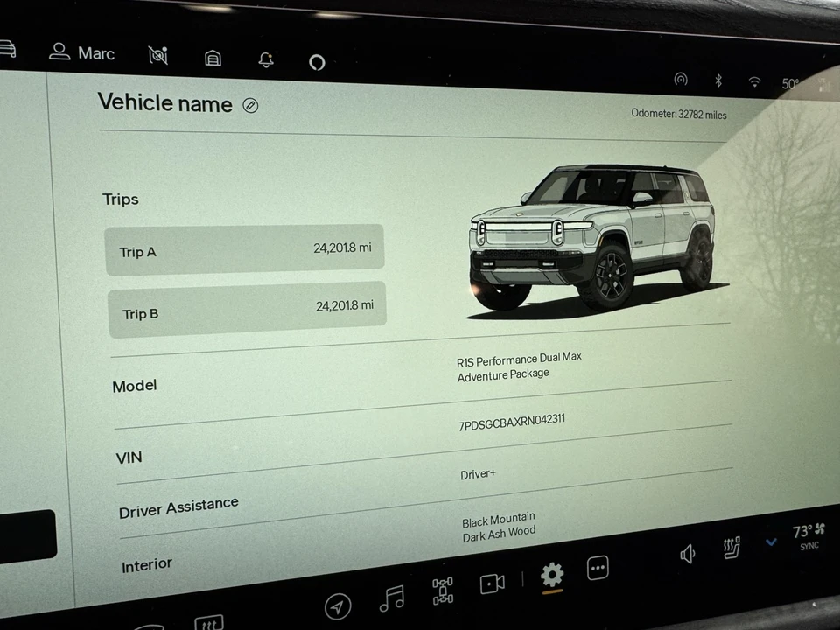Tap the seat heating icon on right
Image resolution: width=840 pixels, height=630 pixels.
pos(731,548)
